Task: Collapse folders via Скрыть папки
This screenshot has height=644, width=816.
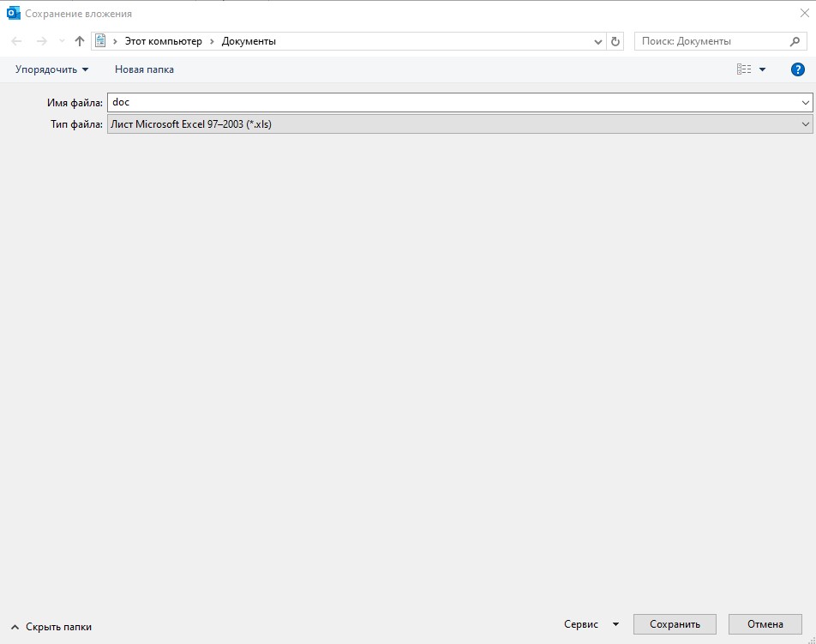Action: (x=52, y=627)
